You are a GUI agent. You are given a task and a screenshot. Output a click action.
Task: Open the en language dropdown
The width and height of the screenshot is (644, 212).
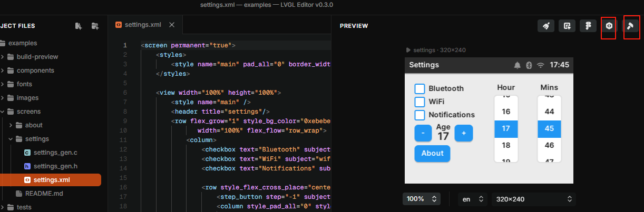click(x=473, y=199)
